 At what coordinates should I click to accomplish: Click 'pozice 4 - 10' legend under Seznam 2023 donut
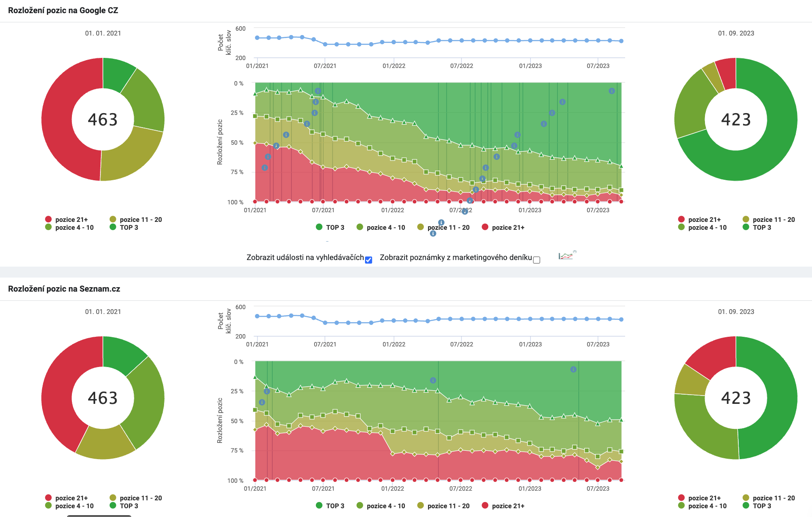(x=702, y=506)
